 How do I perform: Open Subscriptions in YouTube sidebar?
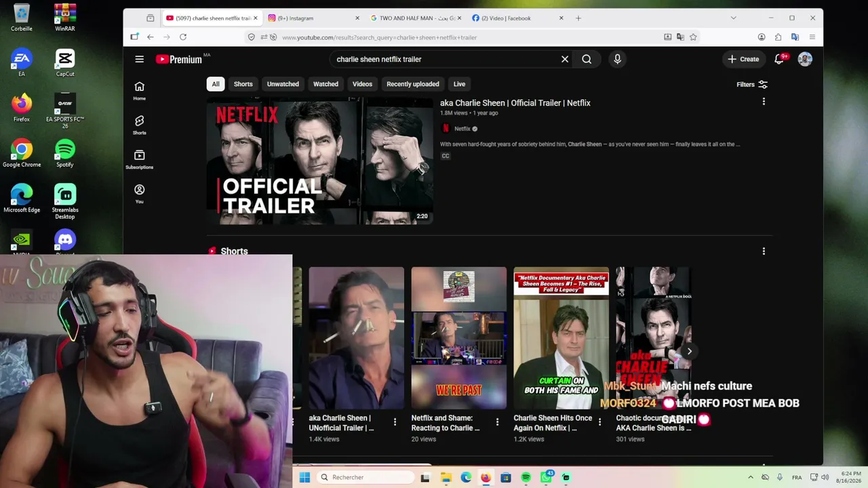click(139, 159)
